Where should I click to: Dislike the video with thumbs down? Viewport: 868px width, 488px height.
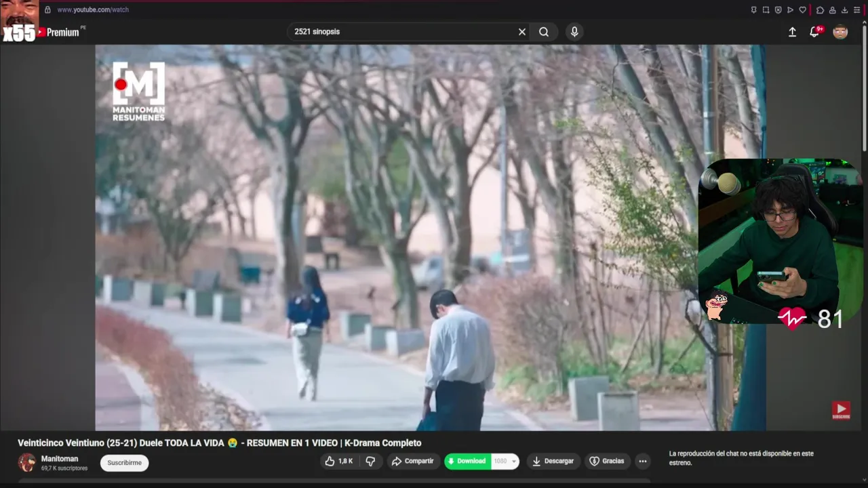(370, 461)
